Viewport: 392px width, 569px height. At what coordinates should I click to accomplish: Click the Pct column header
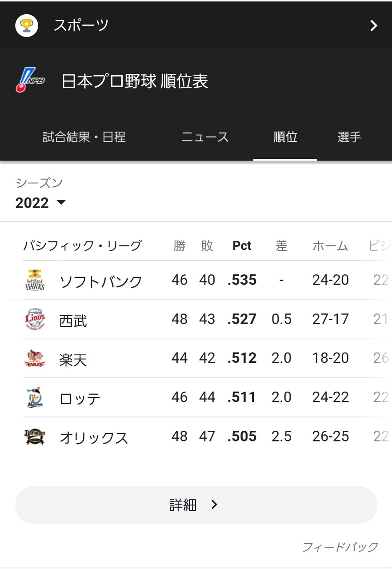tap(242, 246)
